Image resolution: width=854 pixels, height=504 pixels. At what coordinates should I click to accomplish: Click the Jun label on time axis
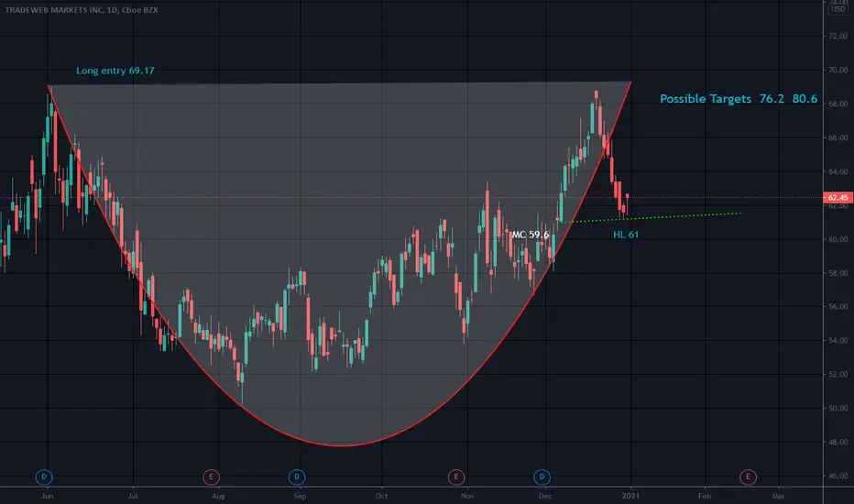(x=48, y=496)
